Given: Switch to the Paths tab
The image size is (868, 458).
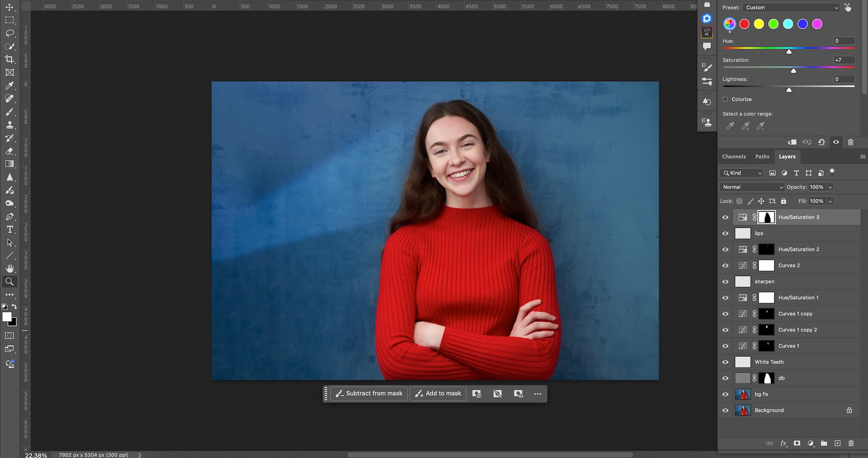Looking at the screenshot, I should click(x=762, y=157).
